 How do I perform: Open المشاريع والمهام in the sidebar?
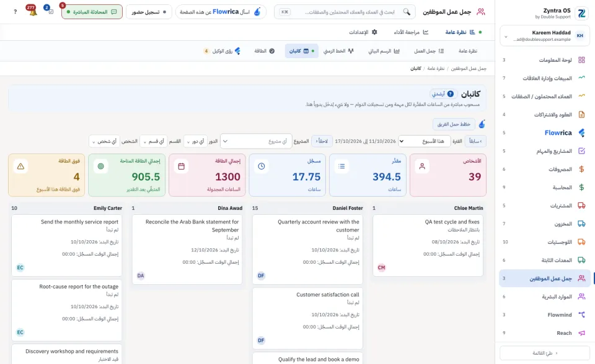click(545, 151)
